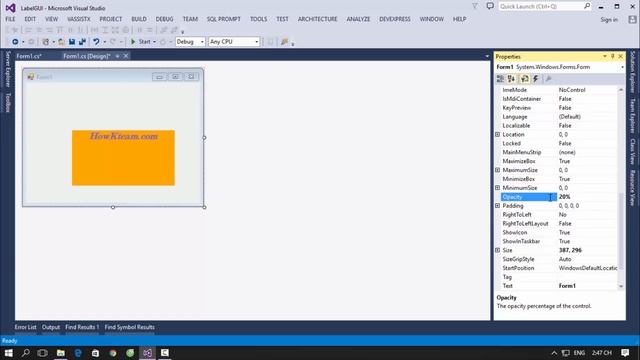Viewport: 640px width, 360px height.
Task: Select the orange HowKteam.com label on the form
Action: pyautogui.click(x=123, y=158)
